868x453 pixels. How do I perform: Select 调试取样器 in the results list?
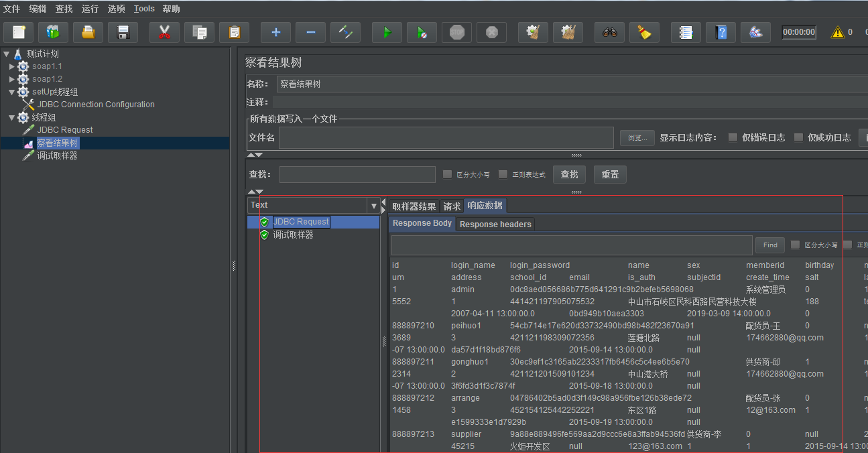293,235
